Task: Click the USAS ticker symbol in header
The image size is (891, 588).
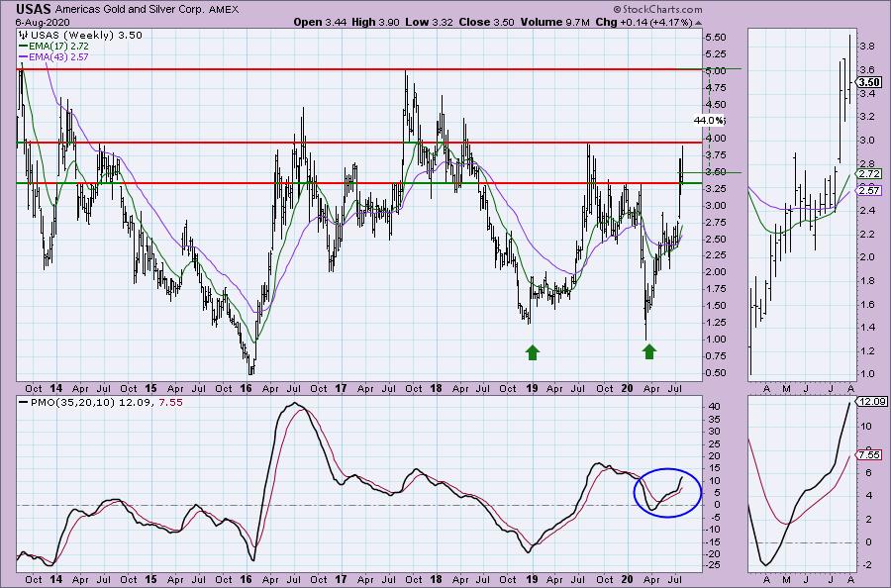Action: click(x=34, y=9)
